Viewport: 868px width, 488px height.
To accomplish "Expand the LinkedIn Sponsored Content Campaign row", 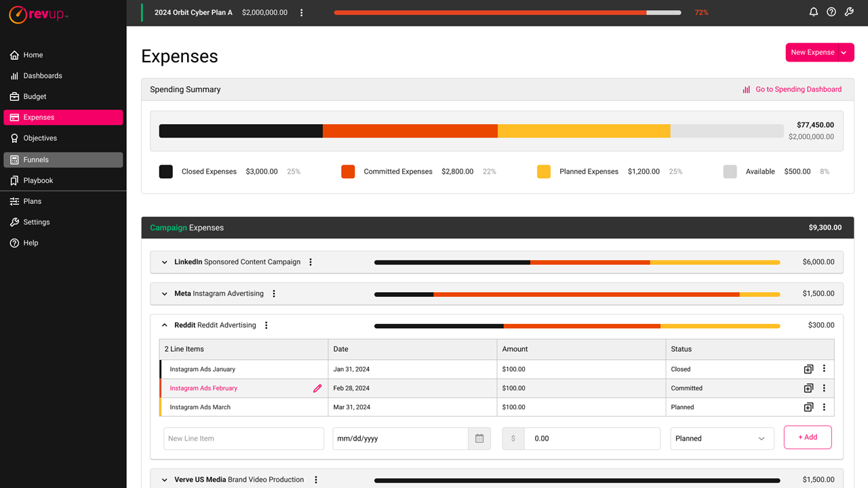I will [164, 262].
